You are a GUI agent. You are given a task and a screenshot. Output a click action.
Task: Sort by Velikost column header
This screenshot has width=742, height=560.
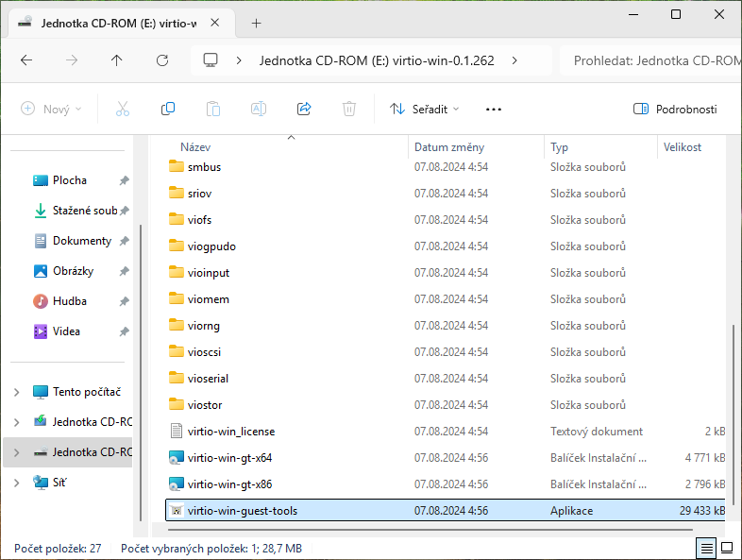[x=683, y=147]
